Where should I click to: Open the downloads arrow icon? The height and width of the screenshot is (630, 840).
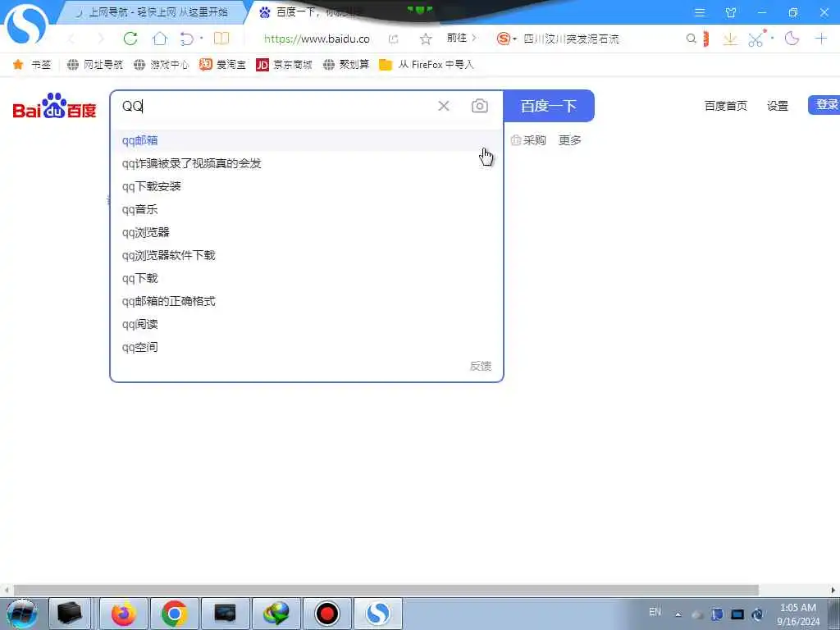(730, 39)
